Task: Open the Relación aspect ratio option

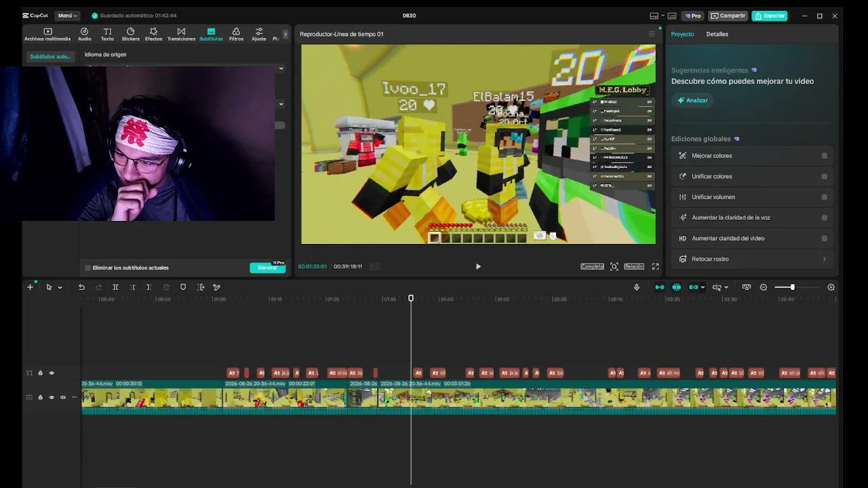Action: pos(634,266)
